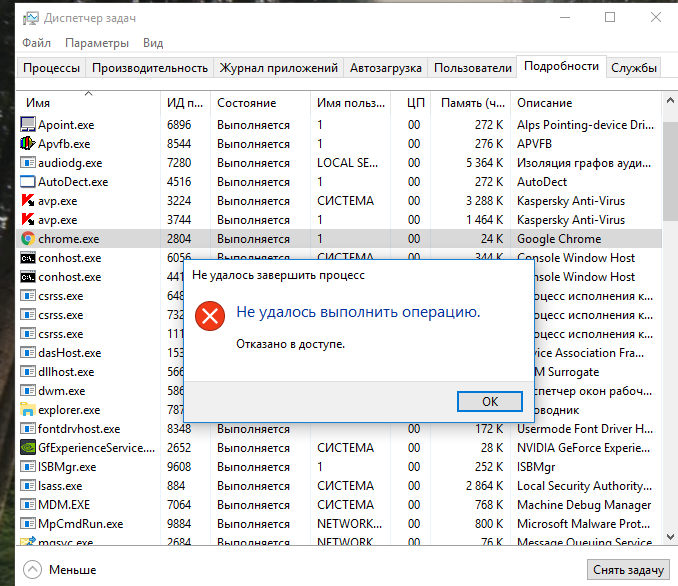Click the AutoDect.exe process icon
Screen dimensions: 678x586
click(28, 182)
